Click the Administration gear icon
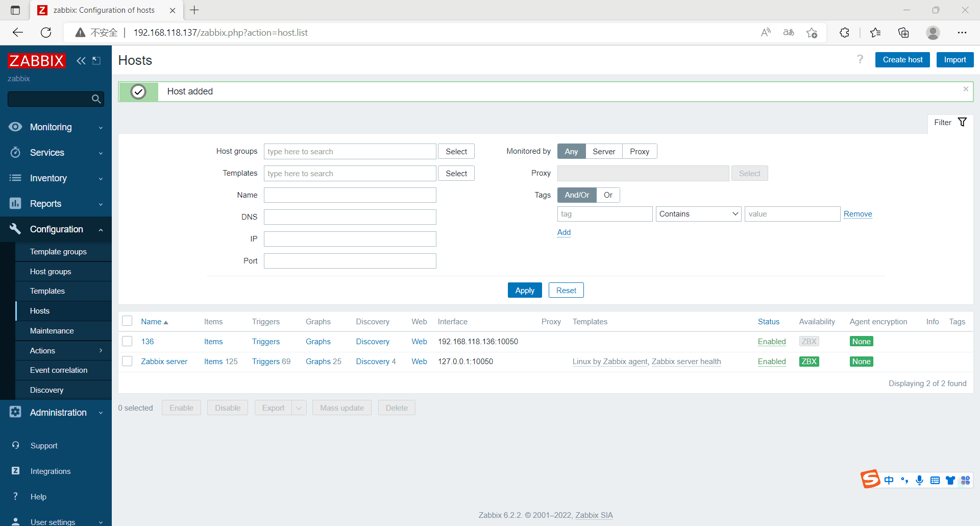 [15, 412]
